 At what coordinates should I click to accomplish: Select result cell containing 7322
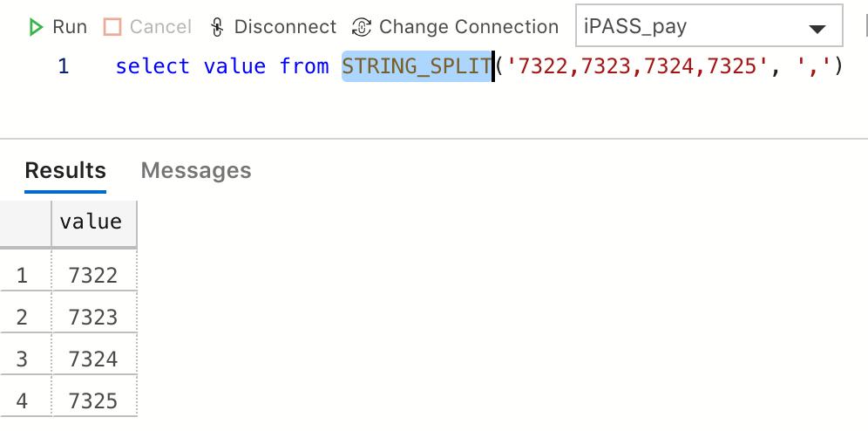pyautogui.click(x=94, y=275)
